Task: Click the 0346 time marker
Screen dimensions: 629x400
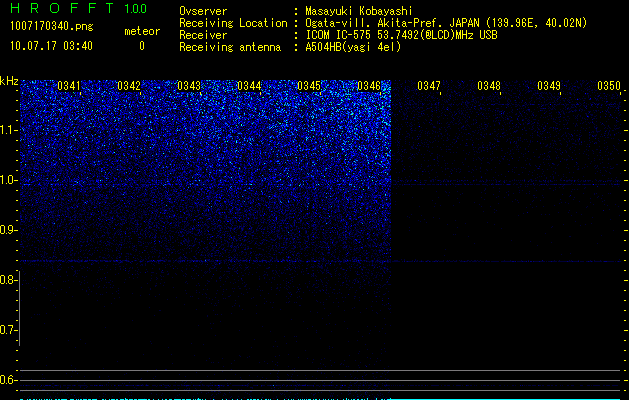Action: [x=369, y=86]
